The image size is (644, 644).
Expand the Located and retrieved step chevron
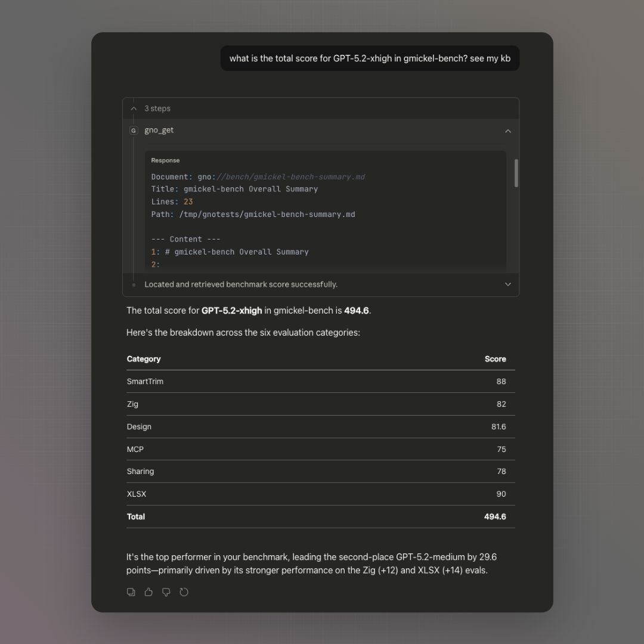click(507, 284)
